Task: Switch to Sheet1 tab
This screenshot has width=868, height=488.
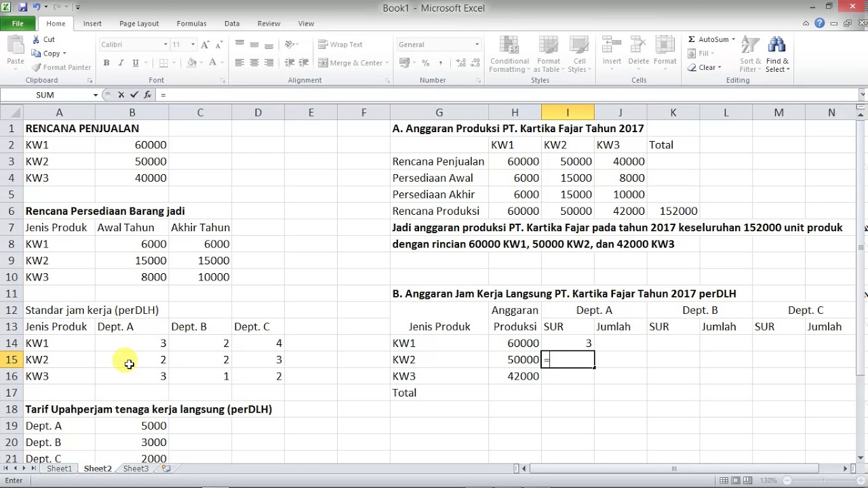Action: (x=59, y=468)
